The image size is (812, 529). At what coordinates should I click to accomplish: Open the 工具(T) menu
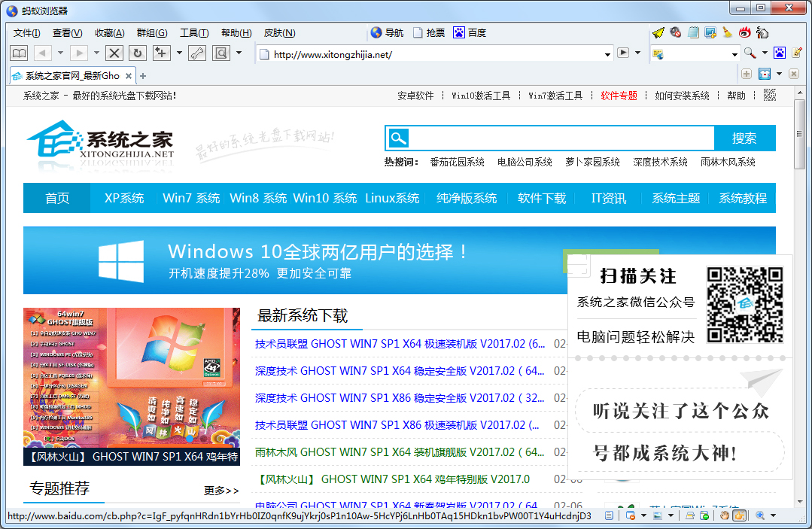point(194,33)
